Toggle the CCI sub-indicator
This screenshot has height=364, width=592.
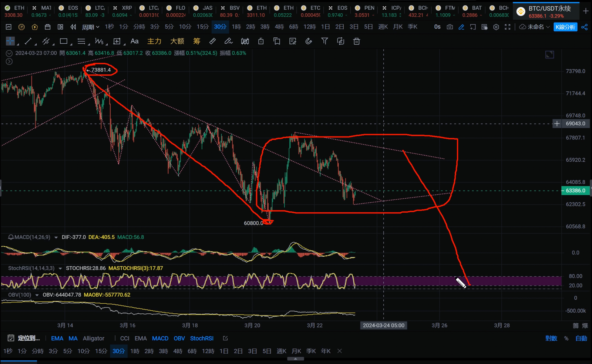pyautogui.click(x=125, y=338)
